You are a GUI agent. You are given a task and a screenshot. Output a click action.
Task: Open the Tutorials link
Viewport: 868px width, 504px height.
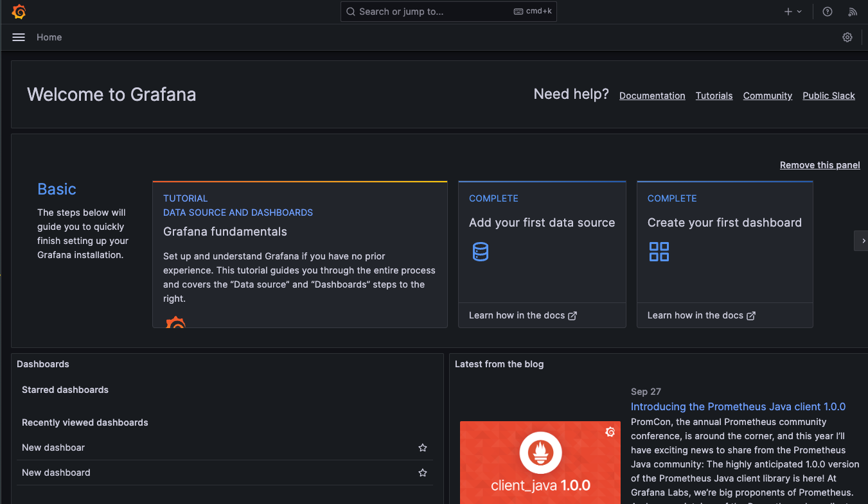pos(714,96)
